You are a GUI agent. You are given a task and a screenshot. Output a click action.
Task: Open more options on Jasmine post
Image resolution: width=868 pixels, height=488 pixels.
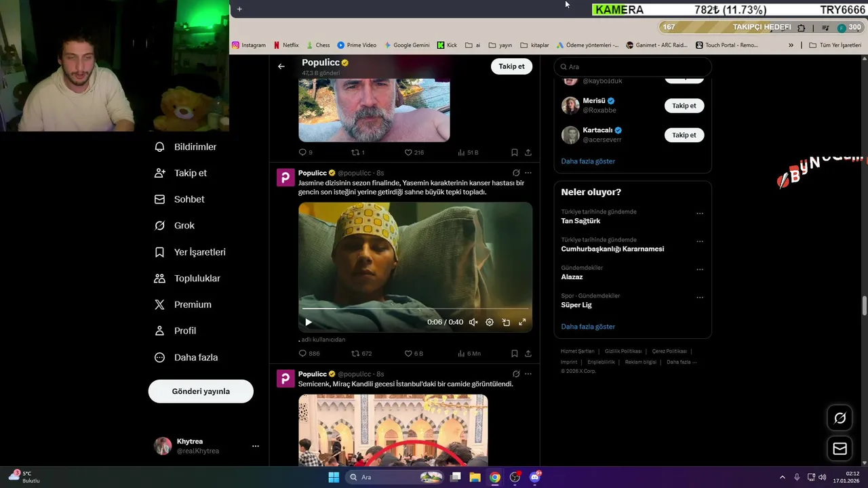(528, 173)
